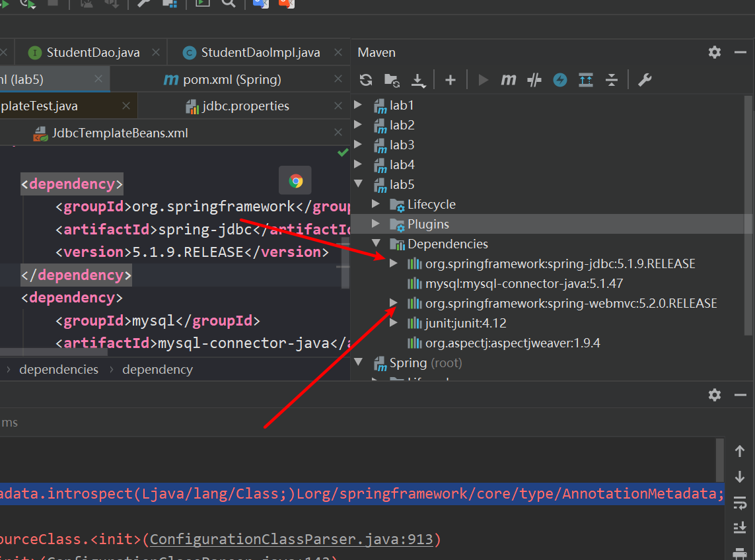The height and width of the screenshot is (560, 755).
Task: Open Maven panel gear options
Action: 715,52
